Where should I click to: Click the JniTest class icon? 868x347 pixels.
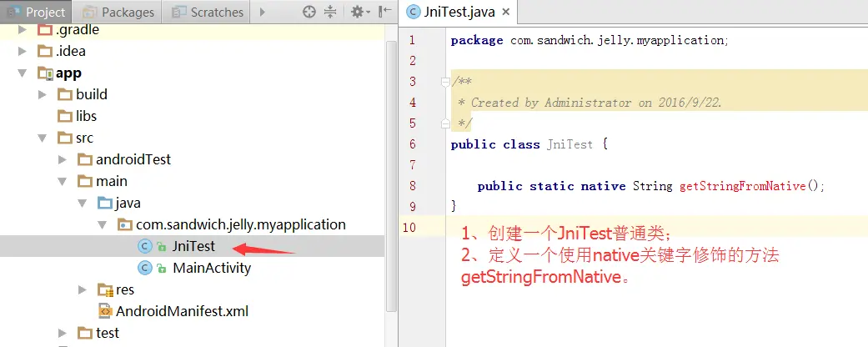pyautogui.click(x=145, y=246)
